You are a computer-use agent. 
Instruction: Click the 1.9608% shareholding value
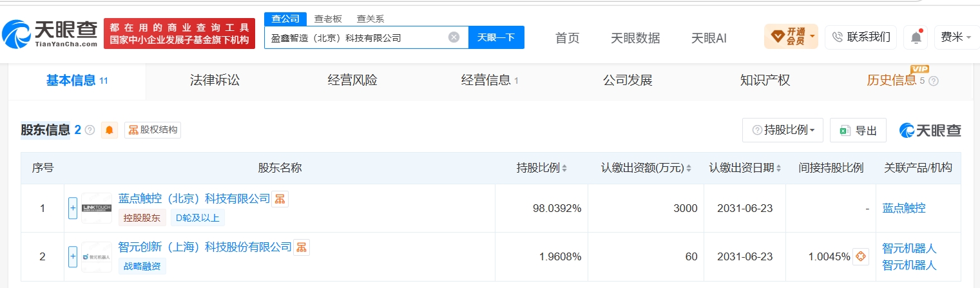(x=560, y=256)
